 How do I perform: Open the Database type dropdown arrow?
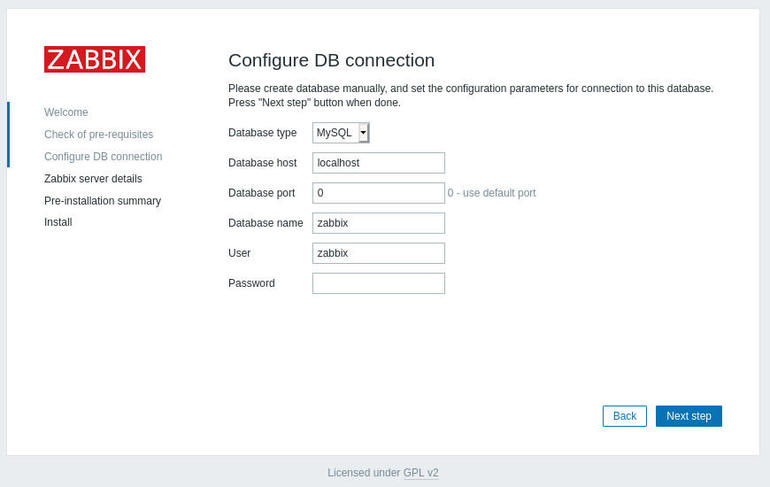[363, 133]
